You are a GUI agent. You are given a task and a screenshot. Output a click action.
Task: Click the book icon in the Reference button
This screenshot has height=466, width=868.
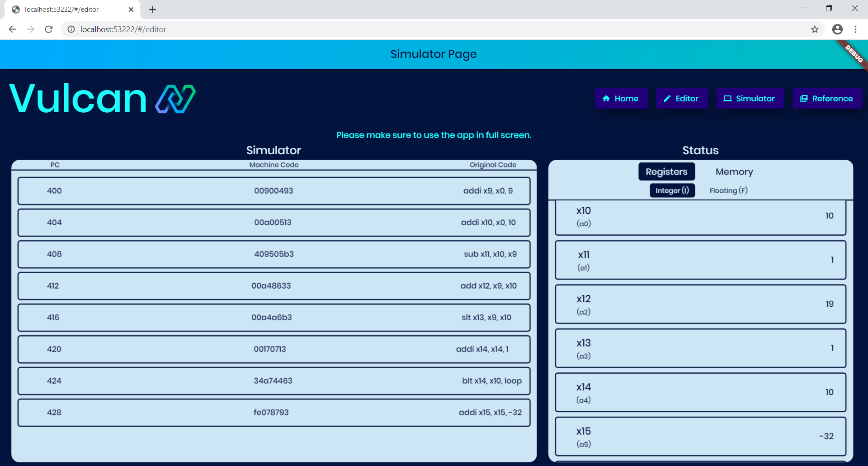point(804,99)
